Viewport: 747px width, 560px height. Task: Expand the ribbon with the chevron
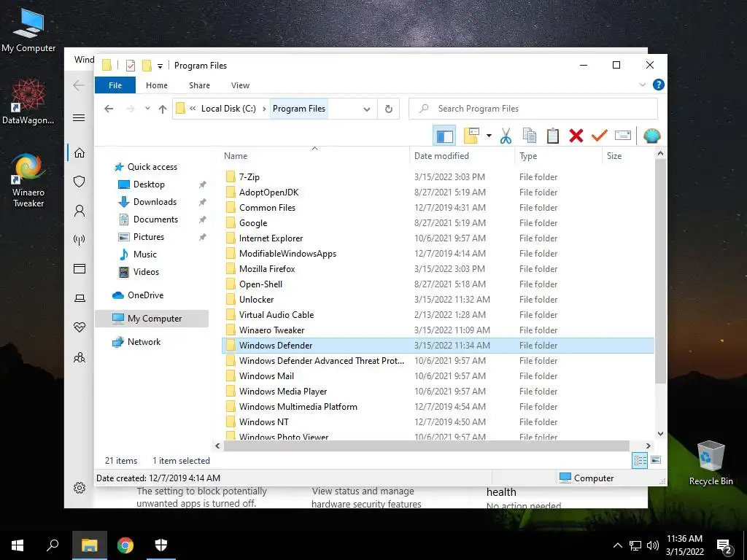642,85
